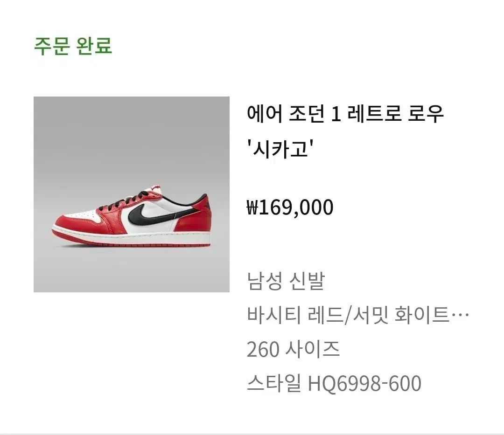Click the green 주문 완료 status heading

pyautogui.click(x=73, y=46)
